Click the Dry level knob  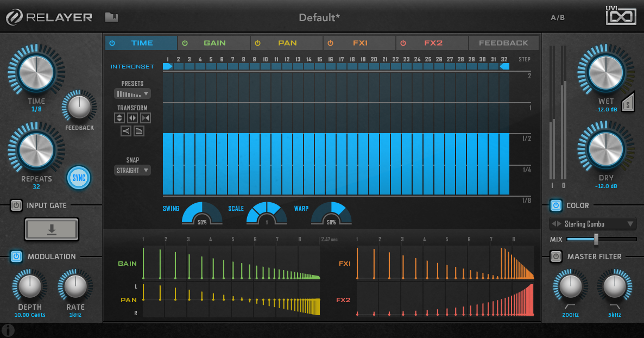pos(606,149)
